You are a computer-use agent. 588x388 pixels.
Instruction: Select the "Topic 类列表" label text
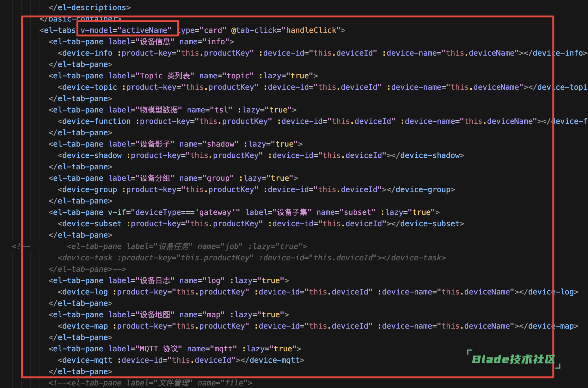[x=164, y=76]
